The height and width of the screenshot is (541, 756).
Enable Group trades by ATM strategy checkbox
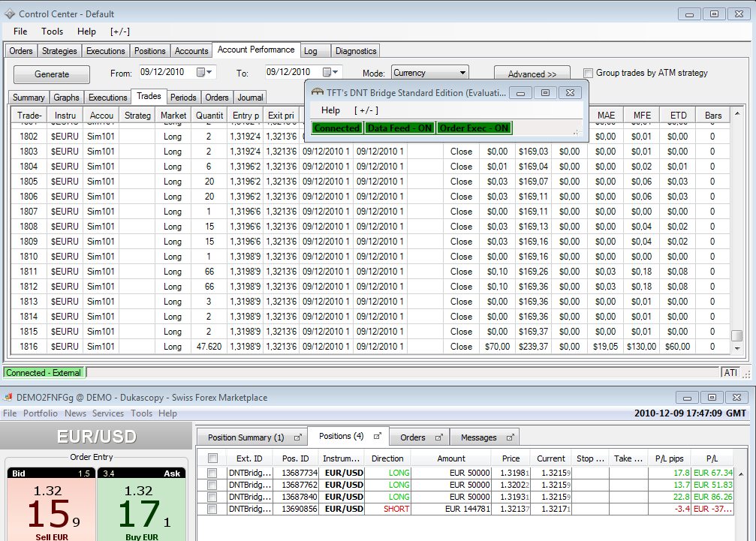point(588,73)
